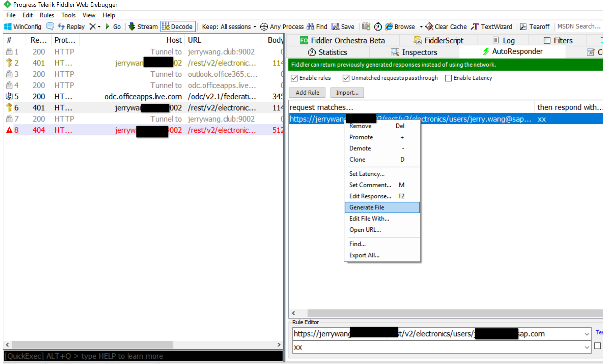Expand the Rule Editor response combo arrow
The height and width of the screenshot is (364, 603).
[587, 347]
